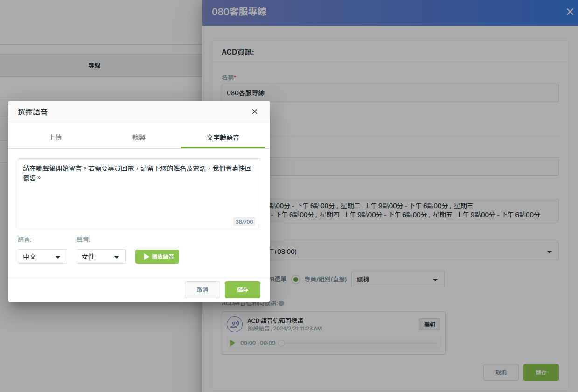578x392 pixels.
Task: Click the info icon beside ACD語音信箱問候語
Action: (x=281, y=303)
